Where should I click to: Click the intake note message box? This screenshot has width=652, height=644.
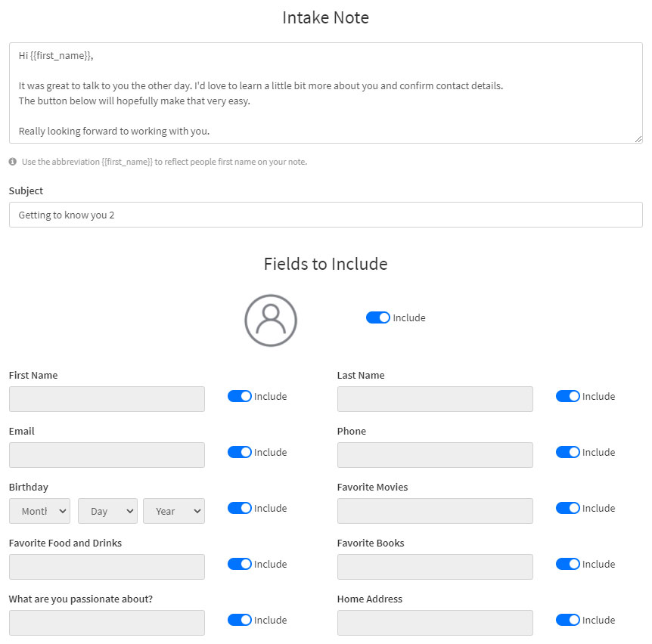click(x=325, y=91)
